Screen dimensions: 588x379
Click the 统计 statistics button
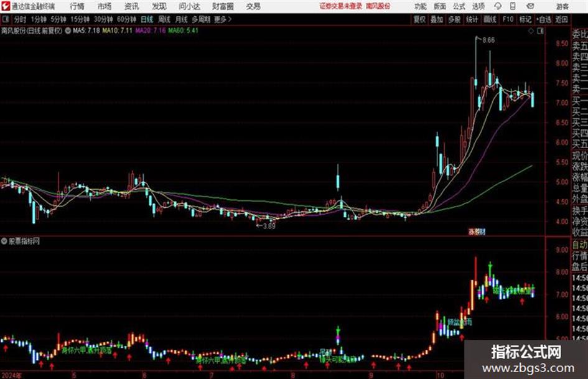tap(472, 19)
